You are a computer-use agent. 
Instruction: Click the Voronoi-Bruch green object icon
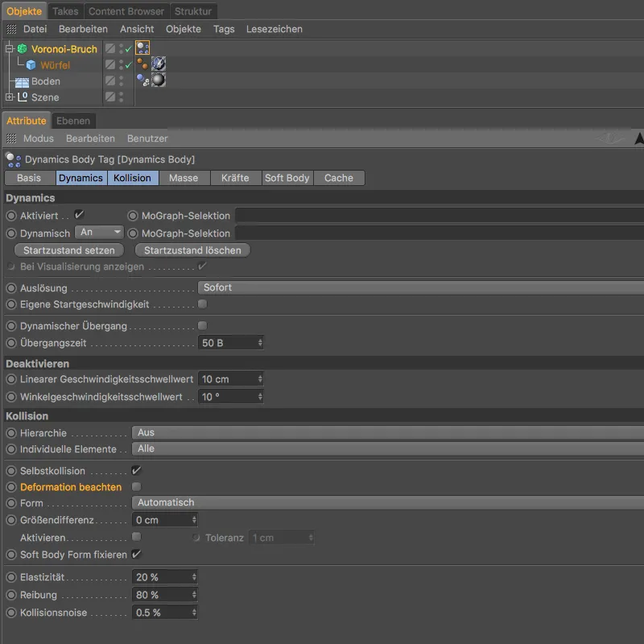[x=22, y=49]
